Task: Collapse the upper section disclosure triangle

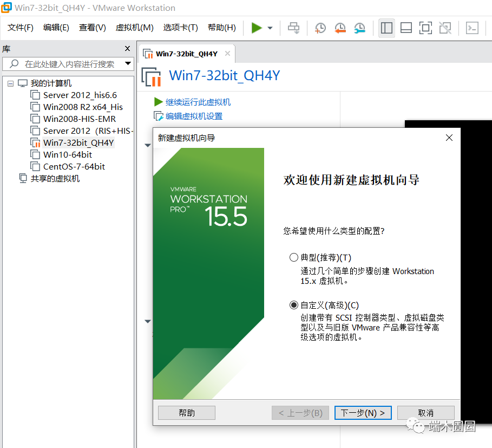Action: point(148,145)
